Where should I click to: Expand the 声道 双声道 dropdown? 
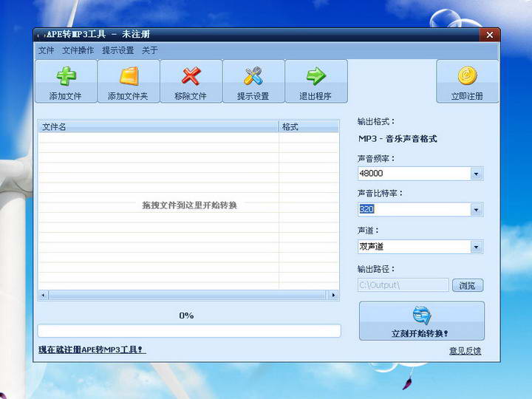(x=476, y=247)
